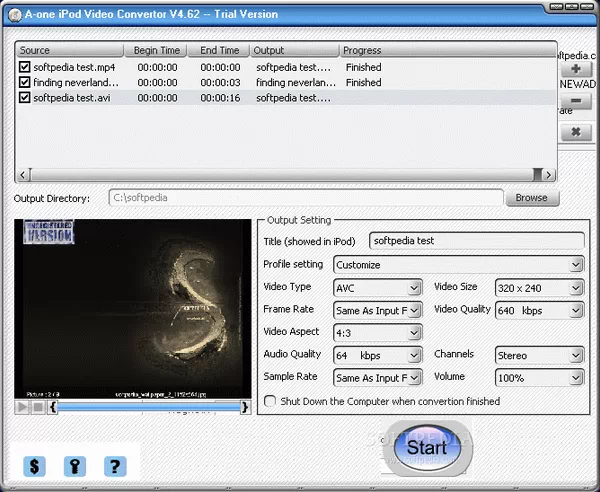The width and height of the screenshot is (600, 492).
Task: Click the Title showed in iPod field
Action: point(477,241)
